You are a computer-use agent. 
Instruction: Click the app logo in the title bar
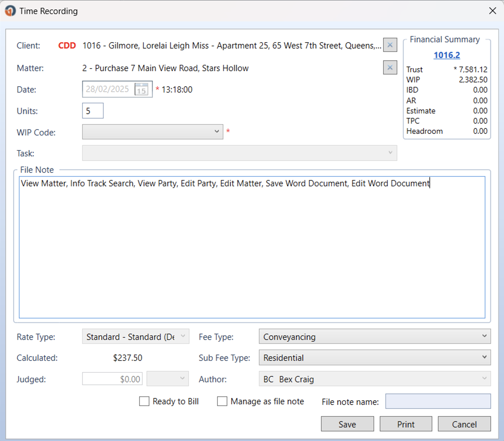(10, 11)
